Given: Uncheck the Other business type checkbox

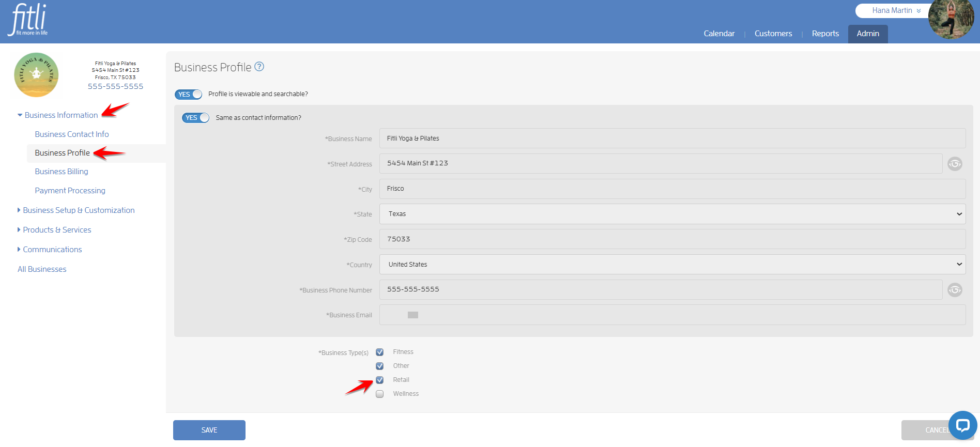Looking at the screenshot, I should coord(380,366).
